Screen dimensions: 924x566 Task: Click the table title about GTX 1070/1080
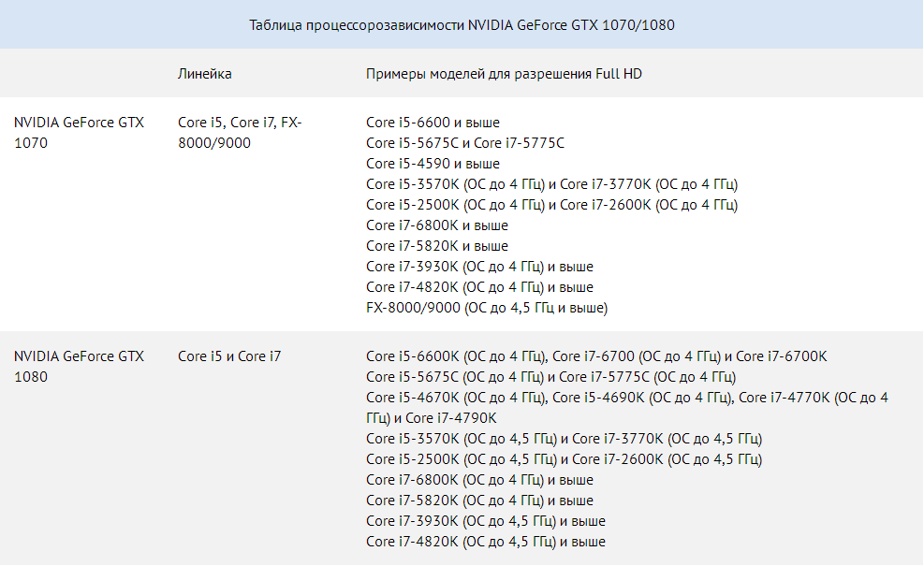[462, 24]
